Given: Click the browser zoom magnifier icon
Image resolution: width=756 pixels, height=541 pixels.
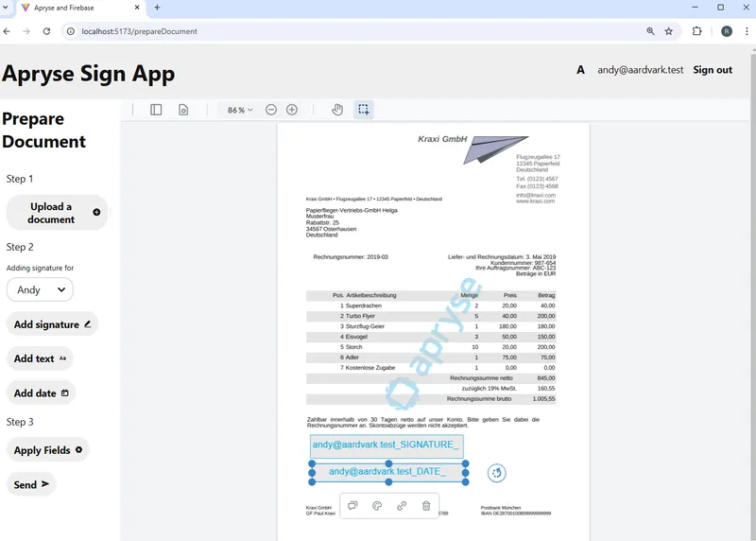Looking at the screenshot, I should click(650, 31).
